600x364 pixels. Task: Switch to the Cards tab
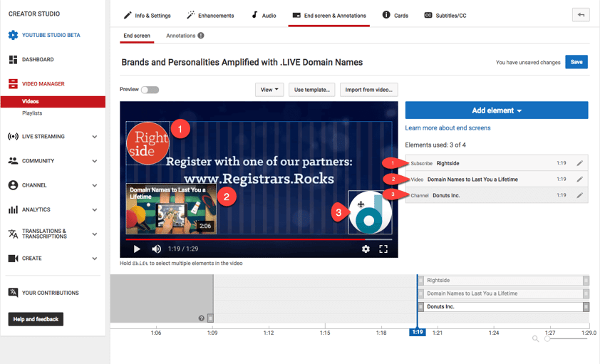(x=395, y=15)
